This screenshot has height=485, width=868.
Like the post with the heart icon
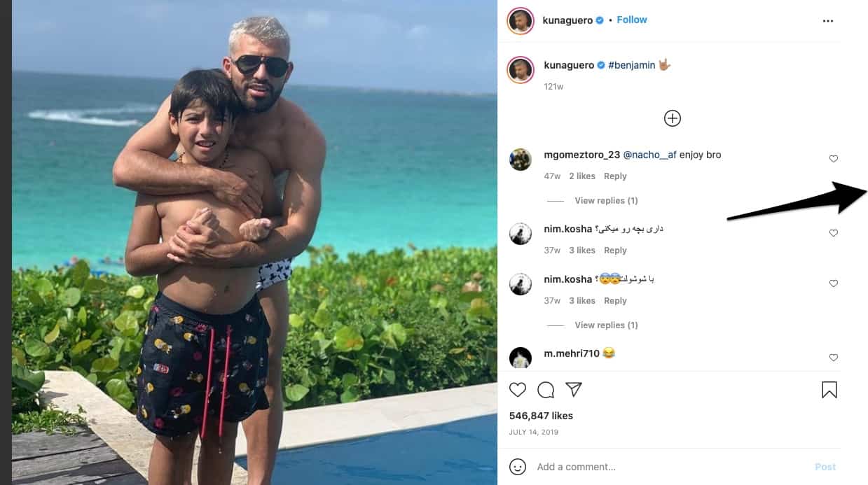[x=518, y=390]
